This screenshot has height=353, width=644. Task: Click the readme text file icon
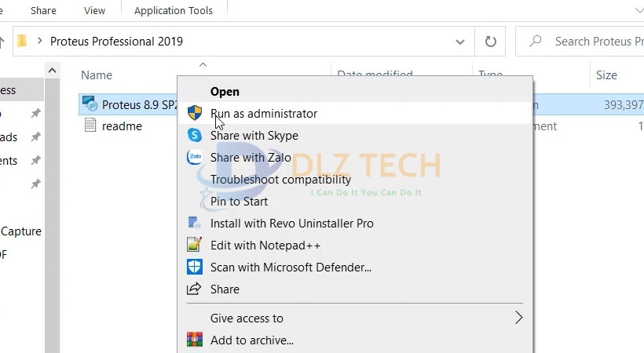(x=90, y=126)
